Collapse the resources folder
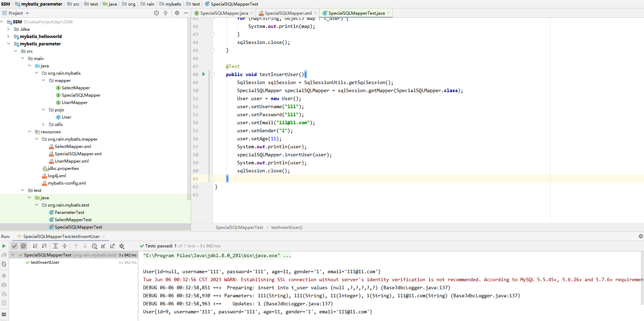The image size is (644, 321). 29,132
